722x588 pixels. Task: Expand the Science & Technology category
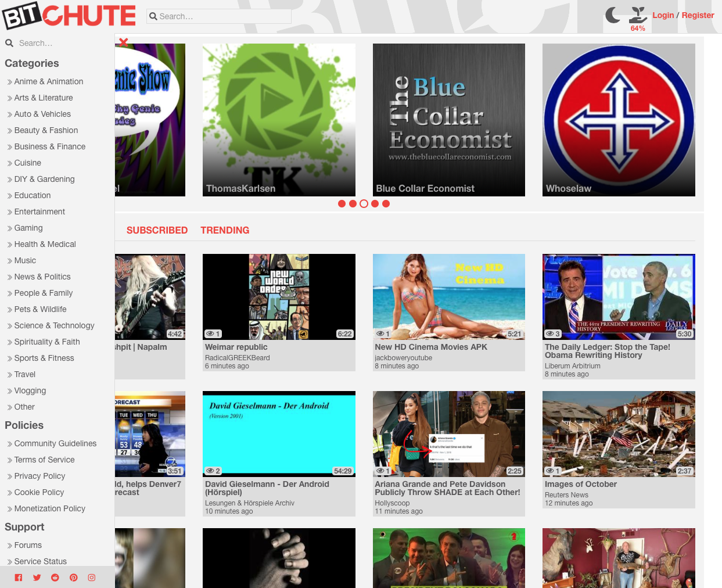[54, 326]
